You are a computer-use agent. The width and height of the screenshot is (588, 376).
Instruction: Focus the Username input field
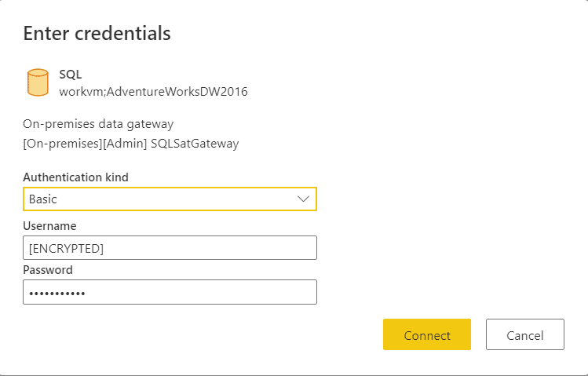point(170,248)
